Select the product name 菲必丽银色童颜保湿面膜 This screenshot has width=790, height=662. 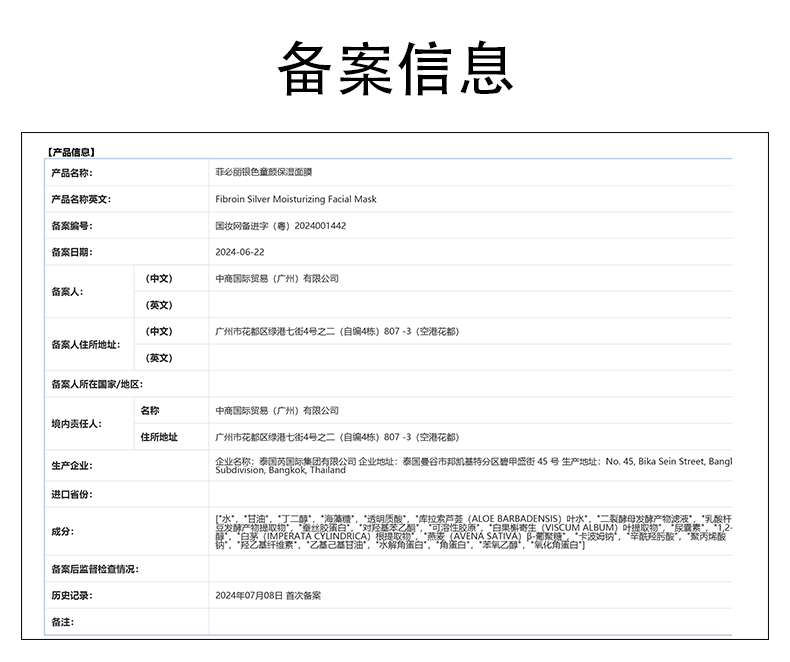point(264,172)
